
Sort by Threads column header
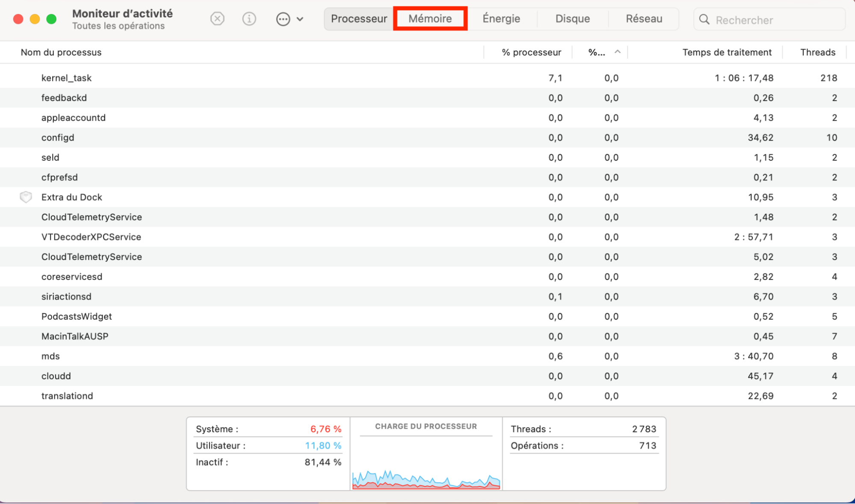pos(817,52)
